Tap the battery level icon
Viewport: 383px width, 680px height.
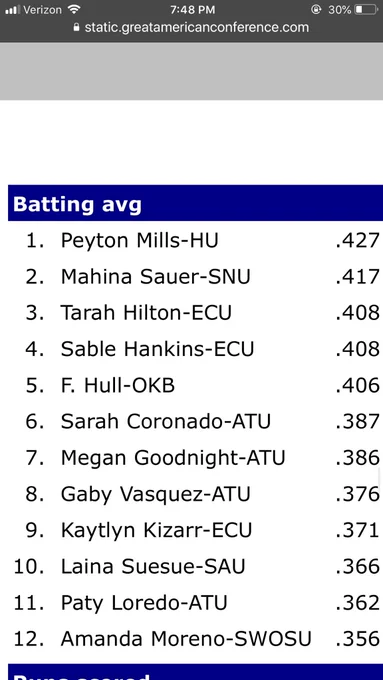(366, 10)
